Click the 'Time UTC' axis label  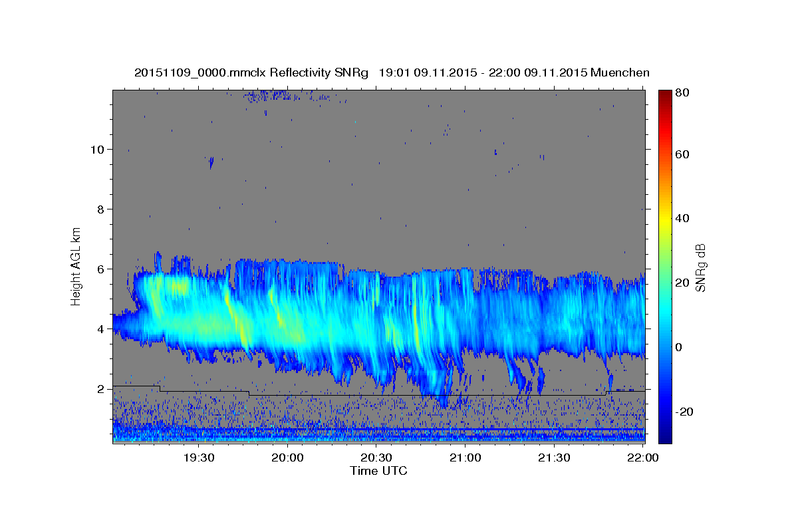pos(378,471)
